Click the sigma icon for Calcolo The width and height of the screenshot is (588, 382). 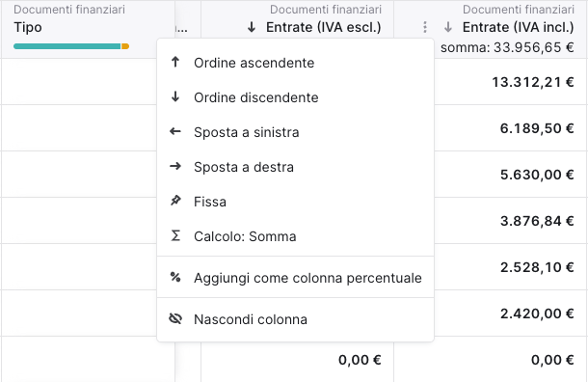[175, 235]
